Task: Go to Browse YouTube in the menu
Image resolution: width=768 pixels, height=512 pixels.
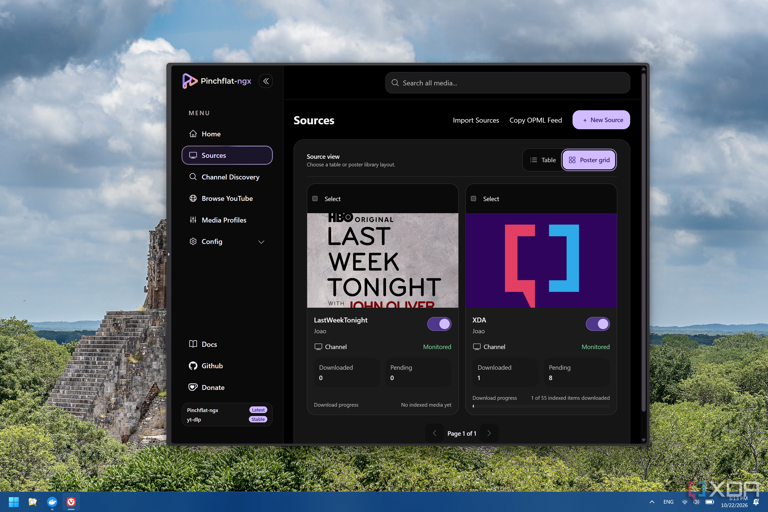Action: click(227, 198)
